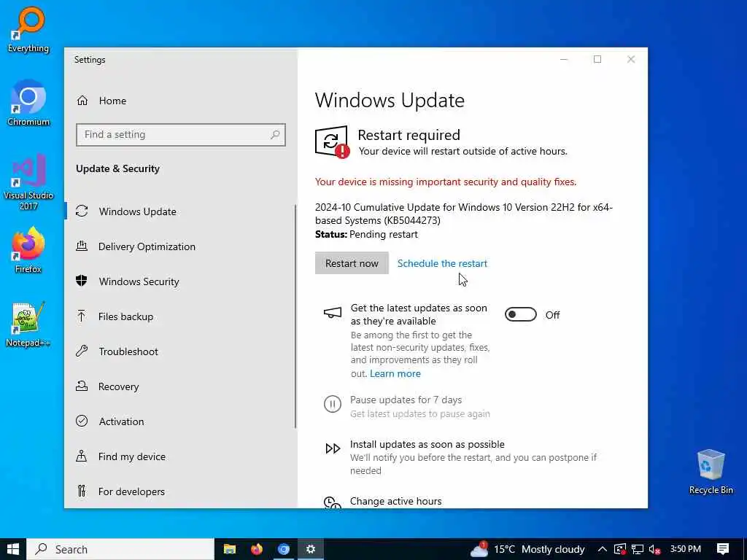Open Chromium from the taskbar
The height and width of the screenshot is (560, 747).
284,549
